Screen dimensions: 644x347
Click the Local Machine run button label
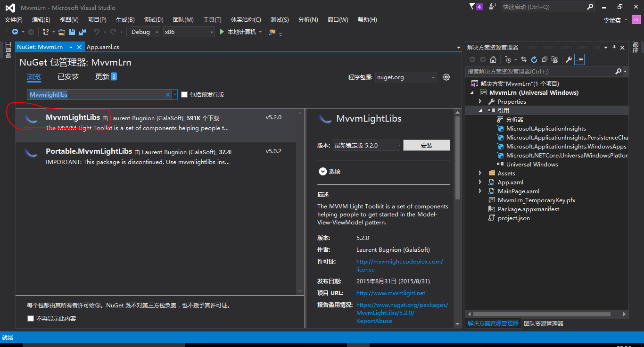(x=242, y=32)
